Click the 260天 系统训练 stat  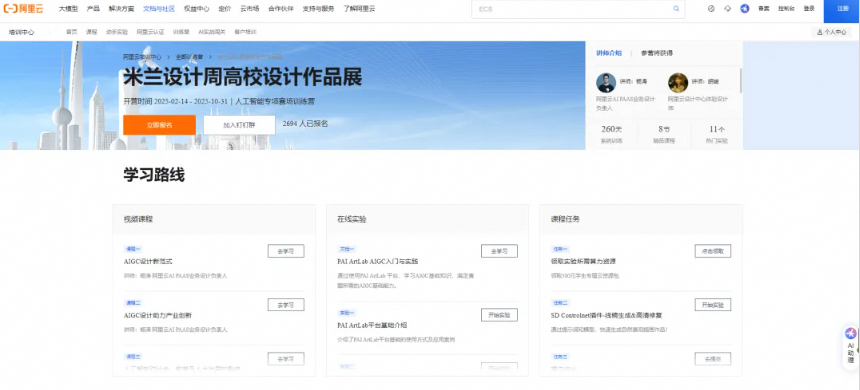(612, 134)
